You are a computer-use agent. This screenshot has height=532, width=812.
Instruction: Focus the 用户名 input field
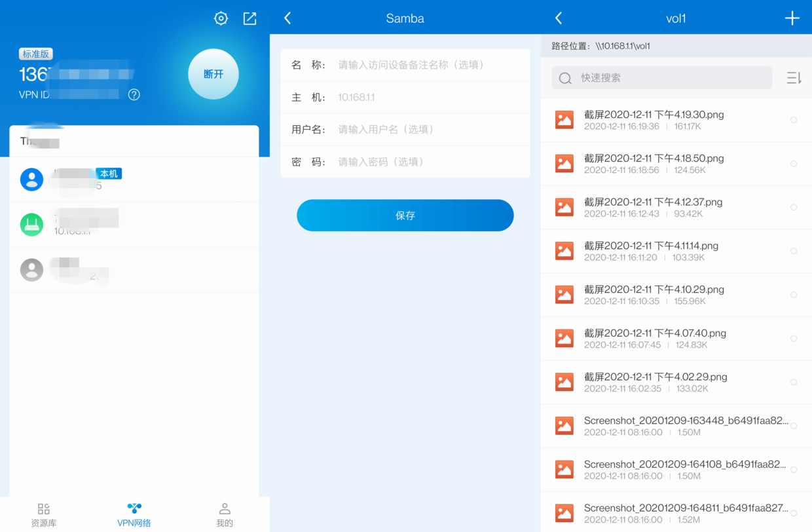click(405, 130)
